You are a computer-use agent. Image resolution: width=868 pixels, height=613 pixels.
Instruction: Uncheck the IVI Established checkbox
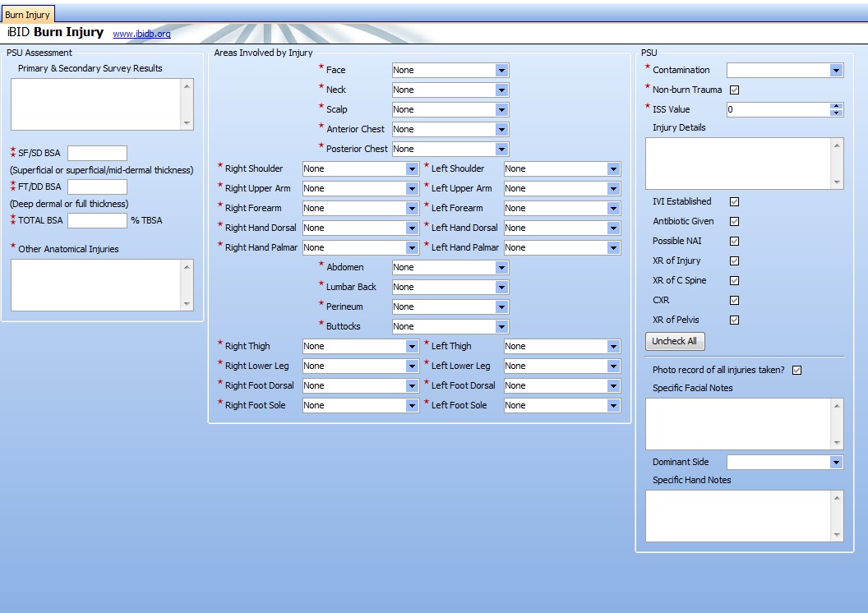click(x=735, y=202)
